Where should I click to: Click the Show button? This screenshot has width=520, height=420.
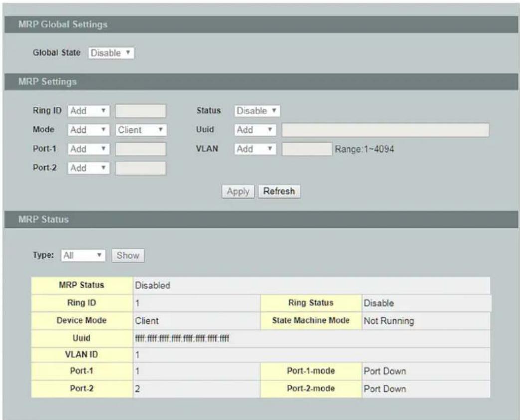(x=128, y=255)
